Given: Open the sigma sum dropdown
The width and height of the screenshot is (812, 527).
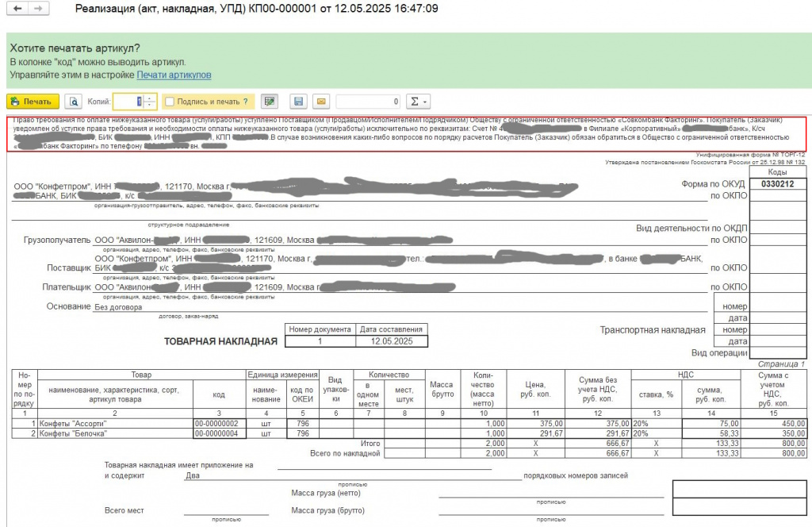Looking at the screenshot, I should [418, 102].
